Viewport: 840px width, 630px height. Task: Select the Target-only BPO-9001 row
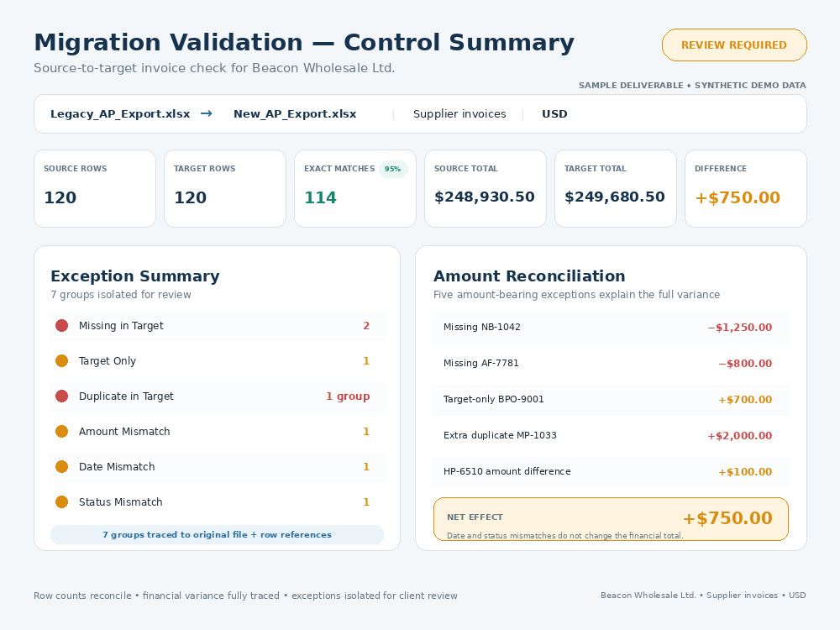[611, 400]
